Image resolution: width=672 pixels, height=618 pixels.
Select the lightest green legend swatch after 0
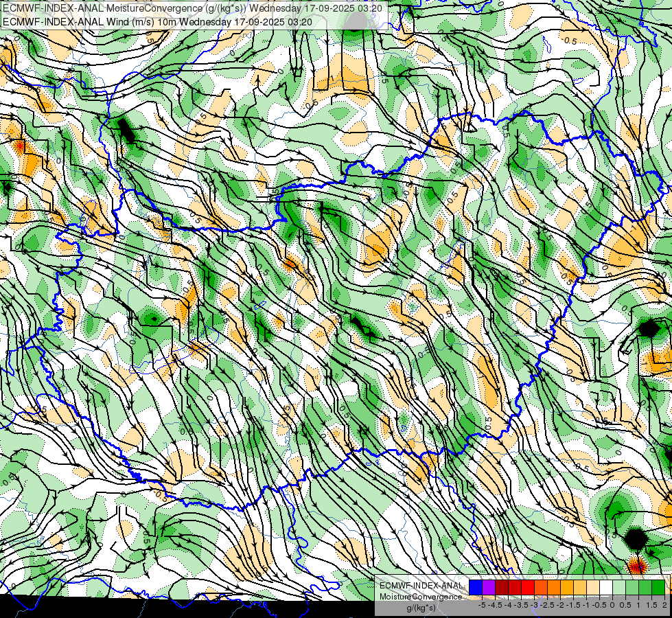click(619, 587)
